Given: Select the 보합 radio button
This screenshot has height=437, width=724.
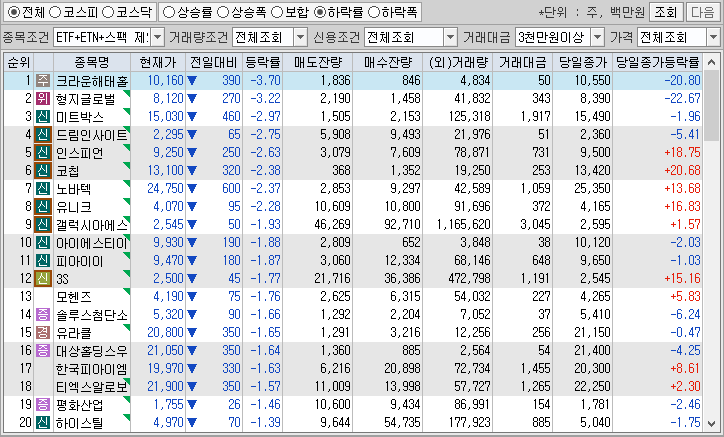Looking at the screenshot, I should (x=277, y=12).
